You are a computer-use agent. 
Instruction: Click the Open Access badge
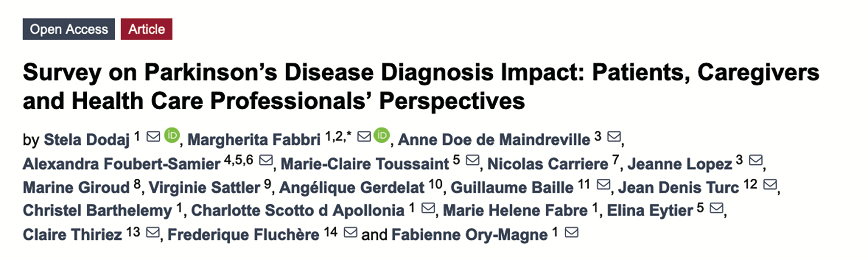pyautogui.click(x=69, y=29)
